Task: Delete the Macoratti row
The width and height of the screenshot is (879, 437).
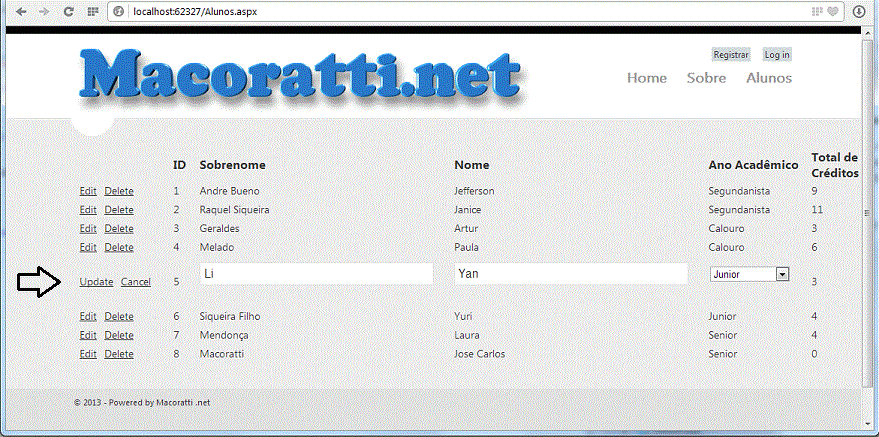Action: point(119,354)
